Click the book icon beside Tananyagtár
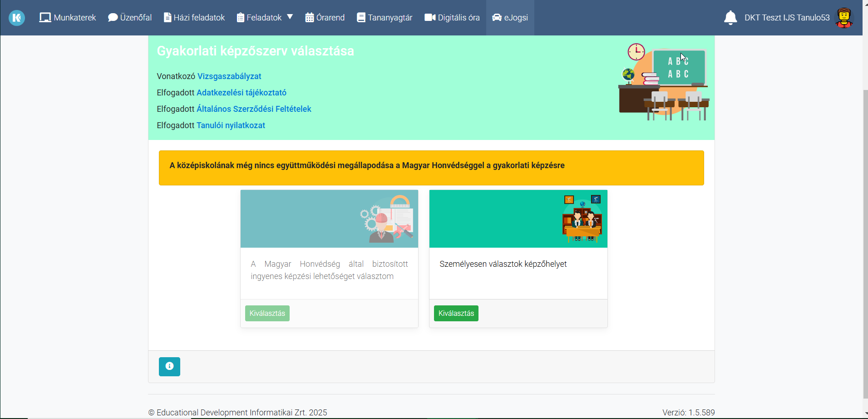 [x=361, y=18]
